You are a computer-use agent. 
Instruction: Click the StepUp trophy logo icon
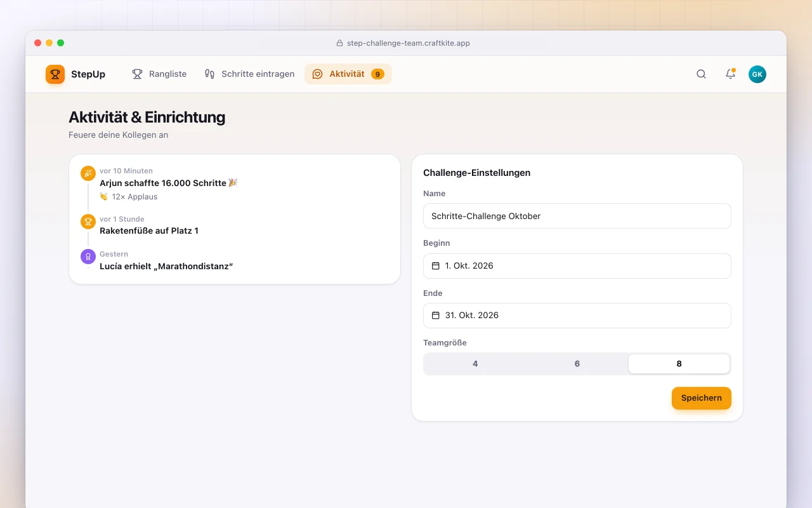point(55,74)
